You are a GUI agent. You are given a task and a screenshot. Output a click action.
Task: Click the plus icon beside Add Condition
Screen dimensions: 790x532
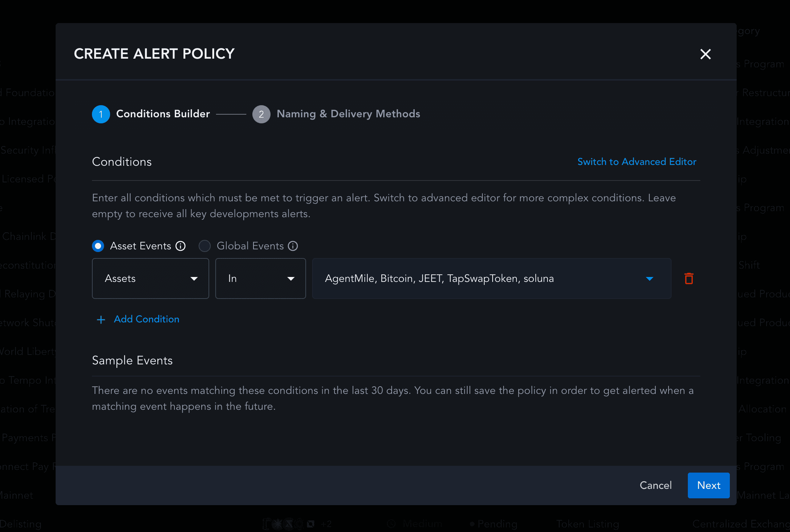click(x=101, y=320)
